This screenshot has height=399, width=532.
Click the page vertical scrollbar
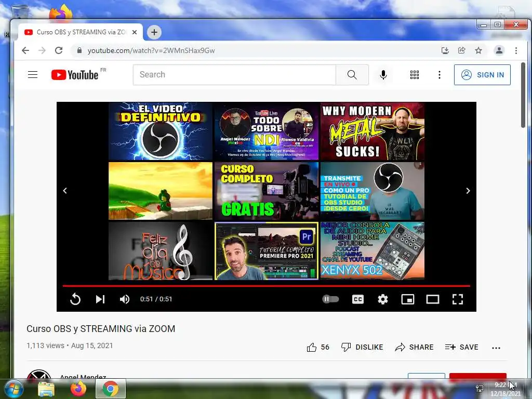pos(523,95)
